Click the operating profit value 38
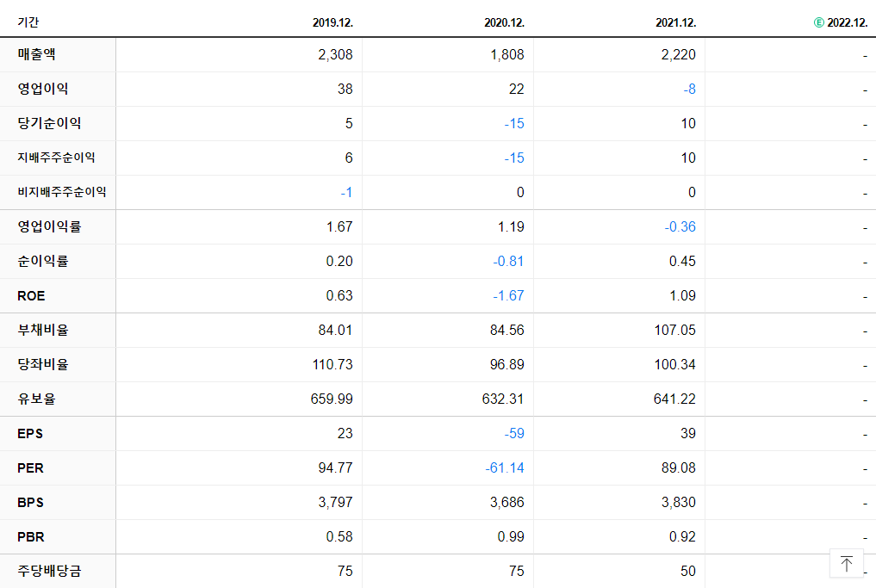The width and height of the screenshot is (876, 588). click(345, 90)
